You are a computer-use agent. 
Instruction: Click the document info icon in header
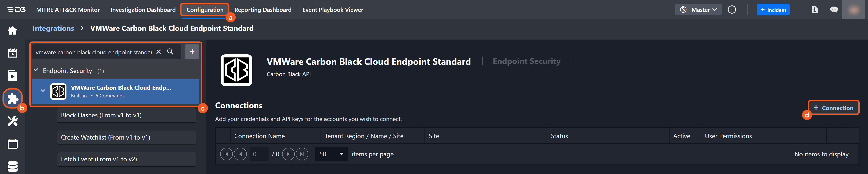(x=814, y=10)
